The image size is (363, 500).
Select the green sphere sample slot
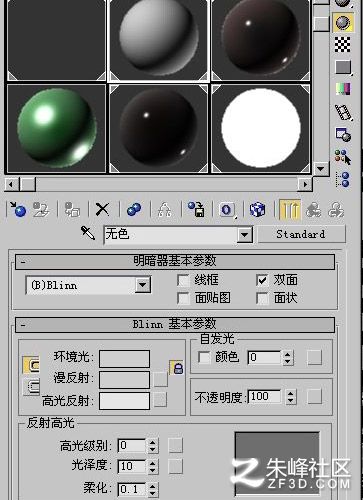click(56, 128)
